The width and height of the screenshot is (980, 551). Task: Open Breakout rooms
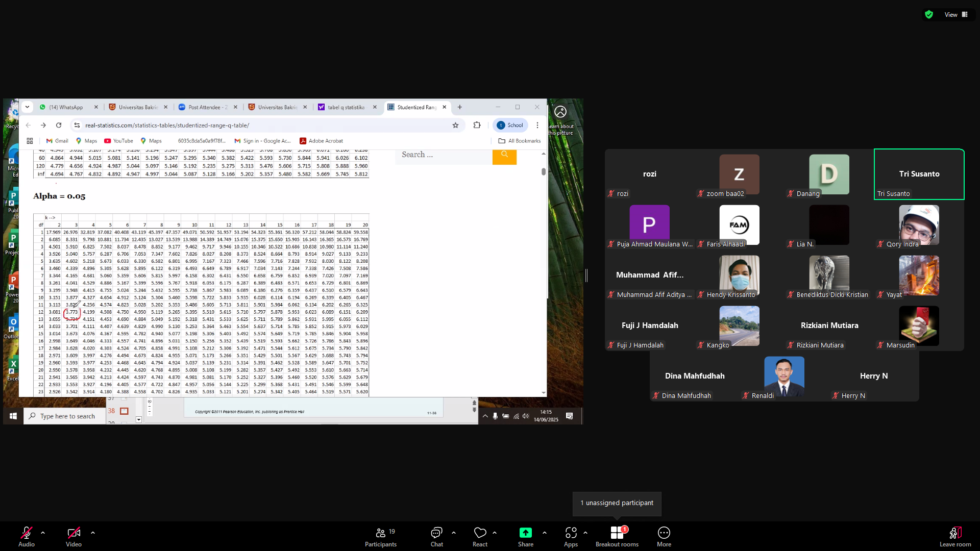[x=617, y=537]
